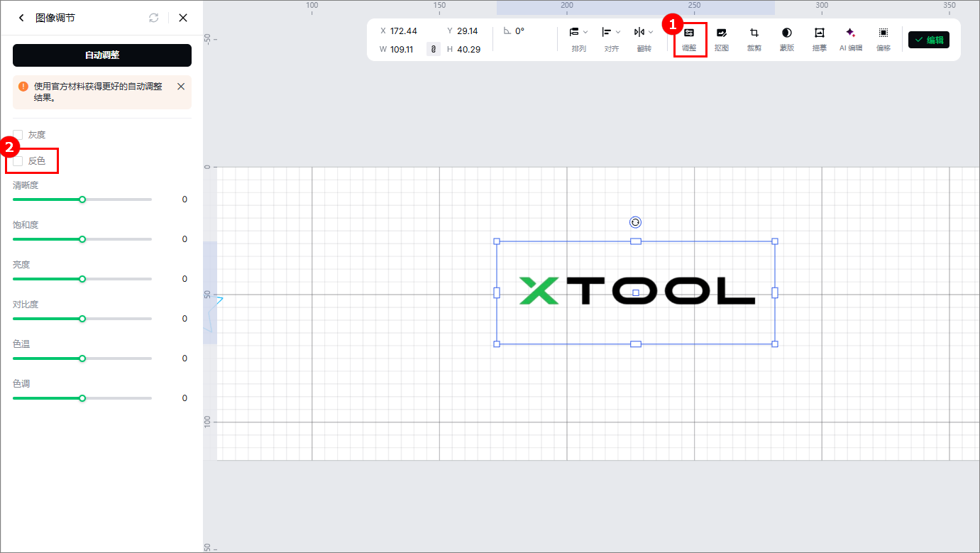Tick the 反色 invert checkbox

click(18, 161)
